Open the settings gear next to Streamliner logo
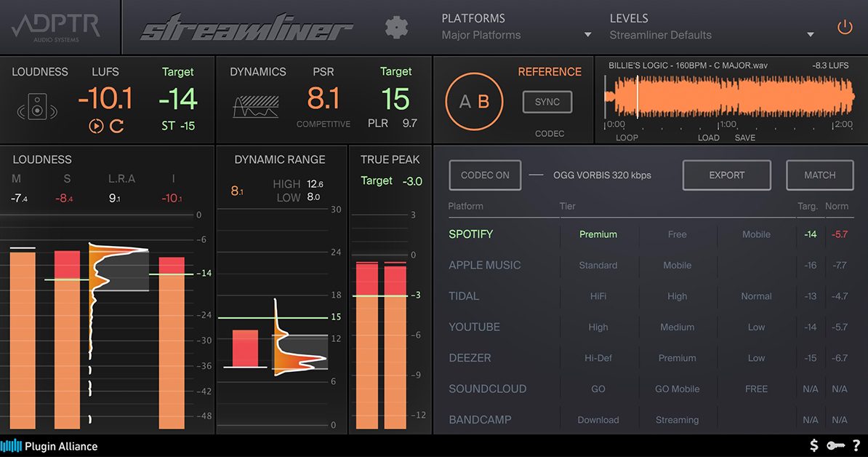The width and height of the screenshot is (868, 457). pos(396,26)
